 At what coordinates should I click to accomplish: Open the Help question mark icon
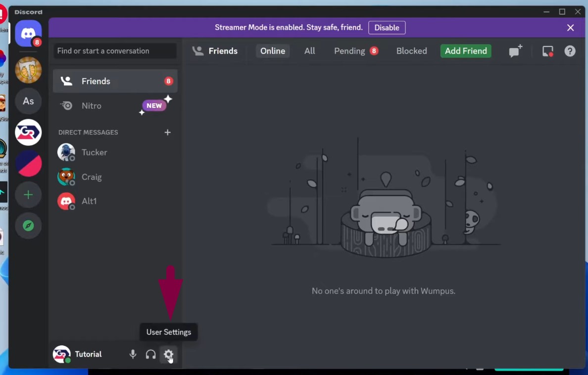[570, 51]
